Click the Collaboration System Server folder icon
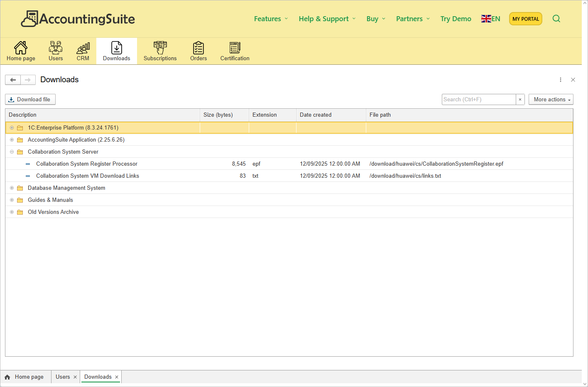 pyautogui.click(x=20, y=152)
